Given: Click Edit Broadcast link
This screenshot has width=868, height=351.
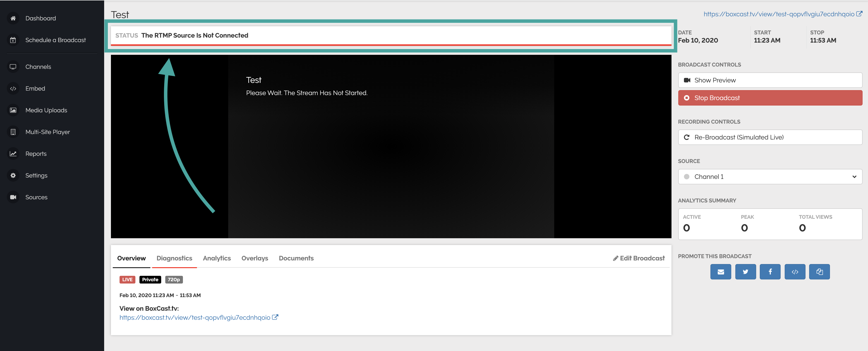Looking at the screenshot, I should [x=639, y=258].
